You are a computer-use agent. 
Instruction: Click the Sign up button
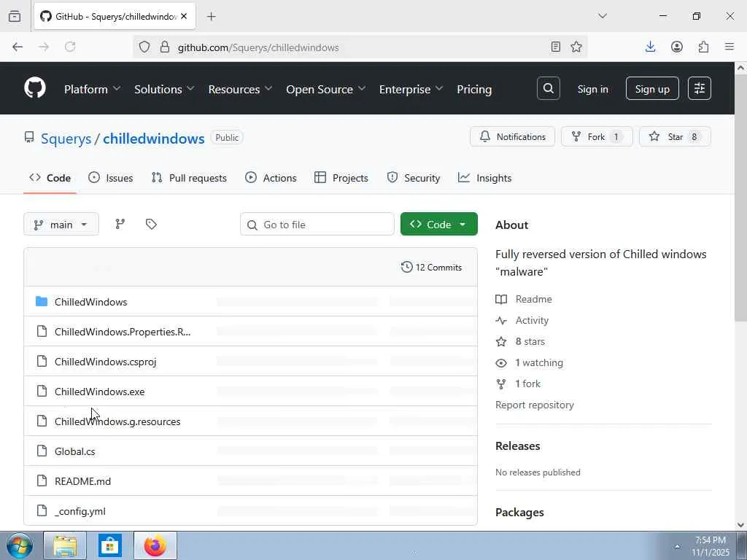652,88
